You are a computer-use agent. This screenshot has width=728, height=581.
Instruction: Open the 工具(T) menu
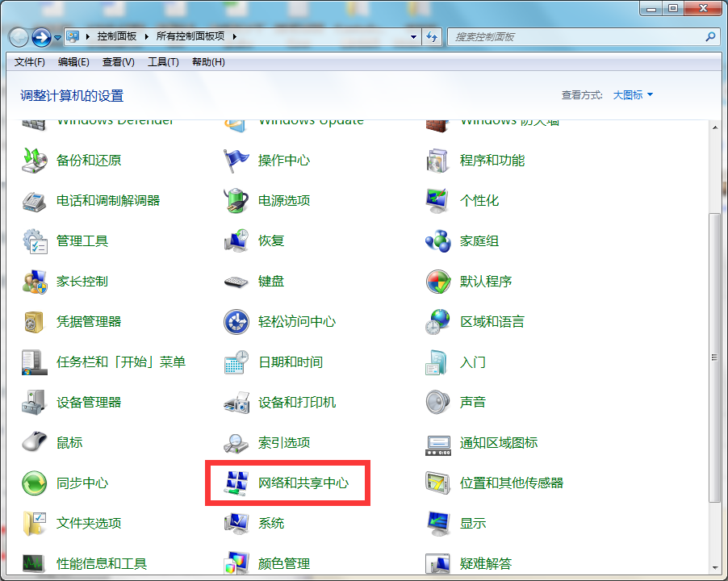[163, 62]
